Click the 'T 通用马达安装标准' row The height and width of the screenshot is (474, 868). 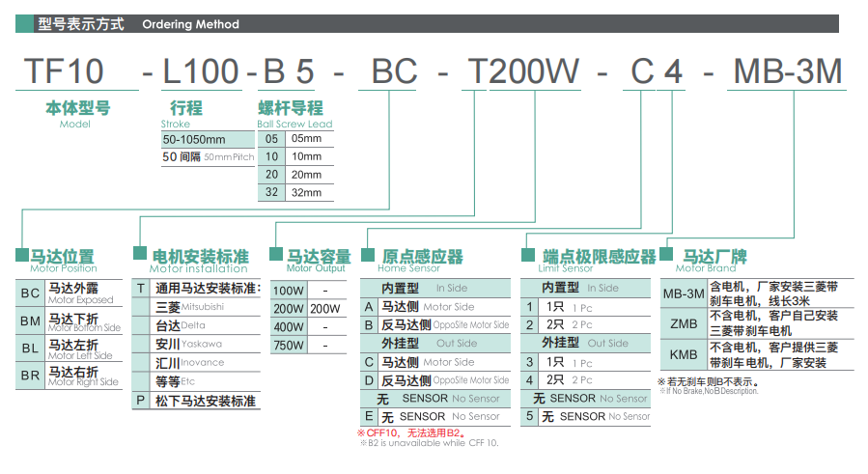197,289
